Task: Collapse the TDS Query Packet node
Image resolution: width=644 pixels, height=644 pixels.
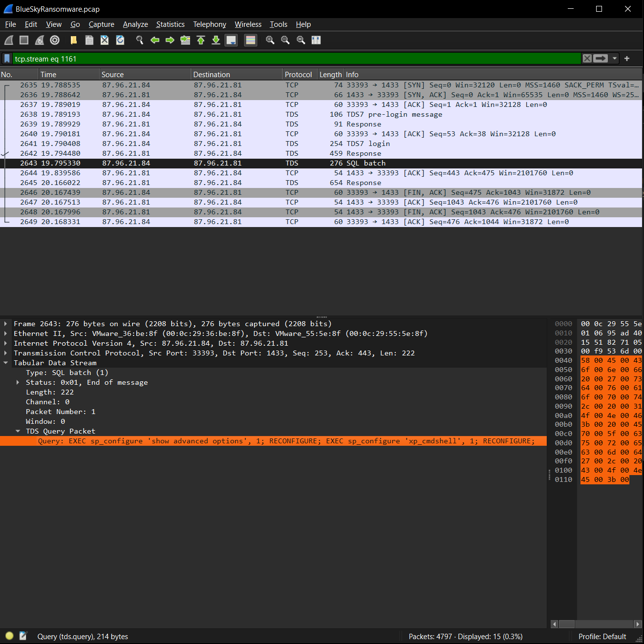Action: (x=18, y=431)
